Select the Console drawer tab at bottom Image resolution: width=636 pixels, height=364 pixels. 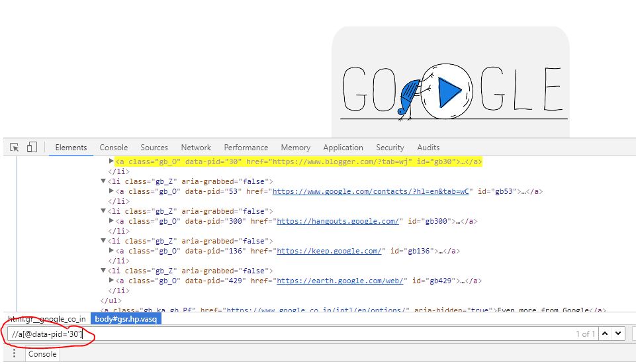[x=42, y=354]
